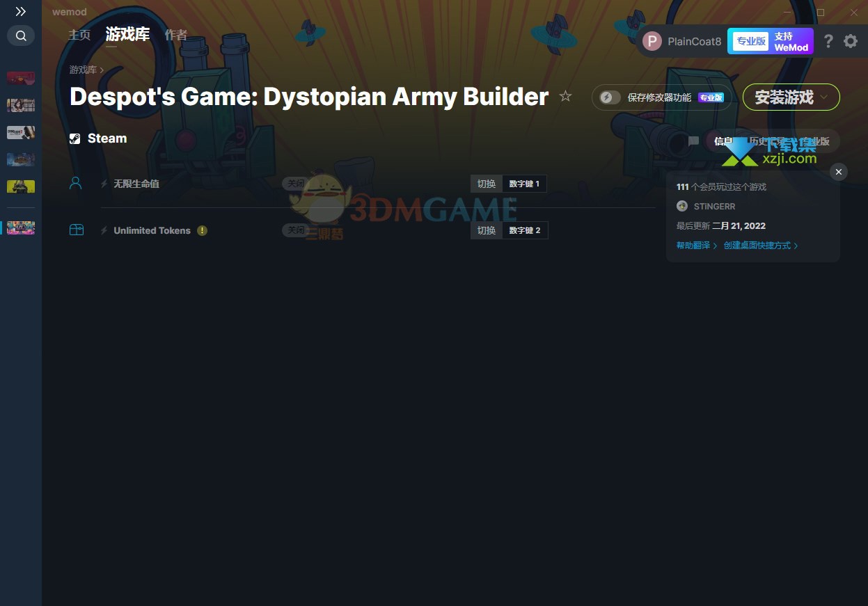Close the info panel with X
The image size is (868, 606).
(x=839, y=172)
